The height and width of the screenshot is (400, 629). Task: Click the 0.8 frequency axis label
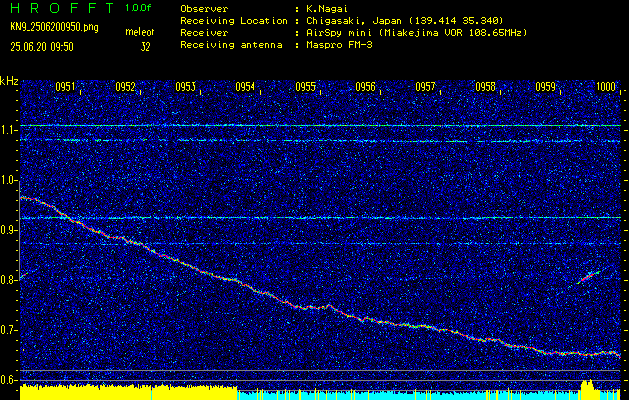[8, 280]
